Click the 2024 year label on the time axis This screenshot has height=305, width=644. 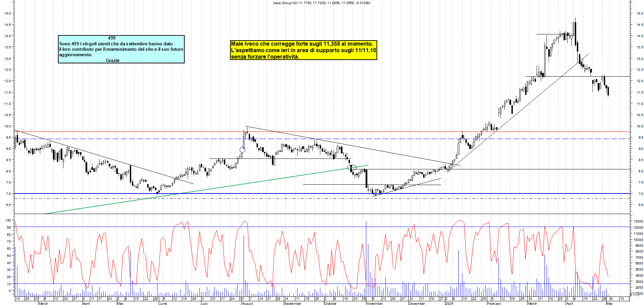coord(449,303)
